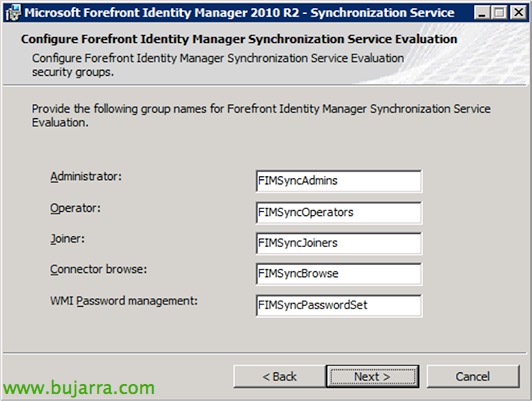Click the Joiner label

click(68, 239)
